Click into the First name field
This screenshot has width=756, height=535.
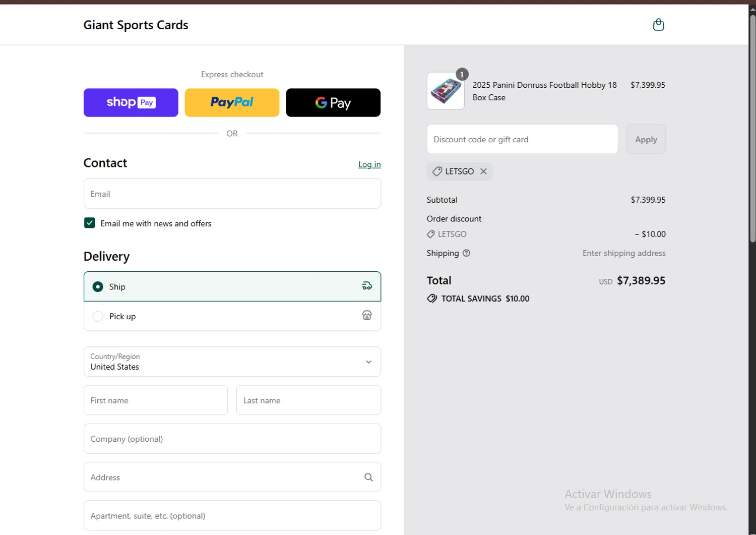156,400
